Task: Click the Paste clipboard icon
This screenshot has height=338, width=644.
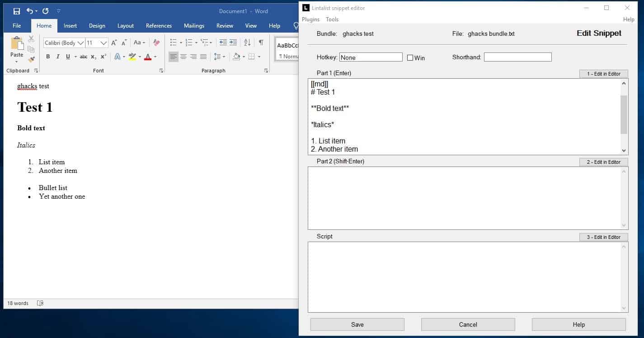Action: point(17,43)
